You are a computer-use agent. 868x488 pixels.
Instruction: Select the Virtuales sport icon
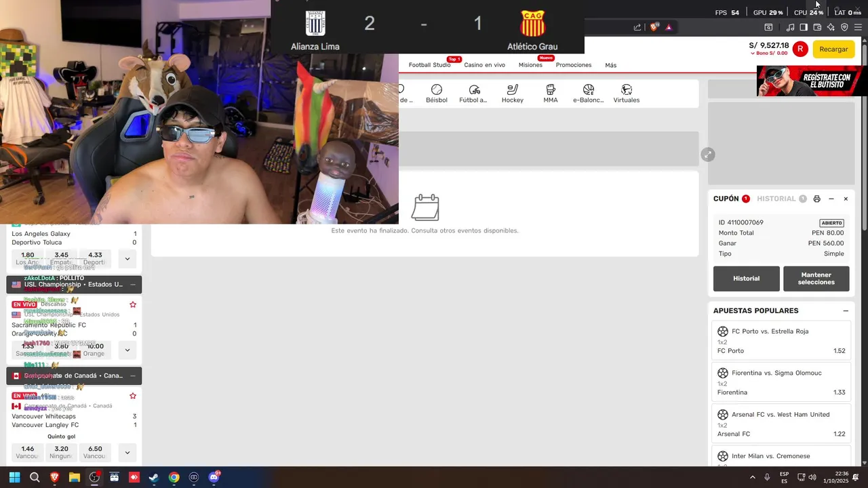click(627, 94)
